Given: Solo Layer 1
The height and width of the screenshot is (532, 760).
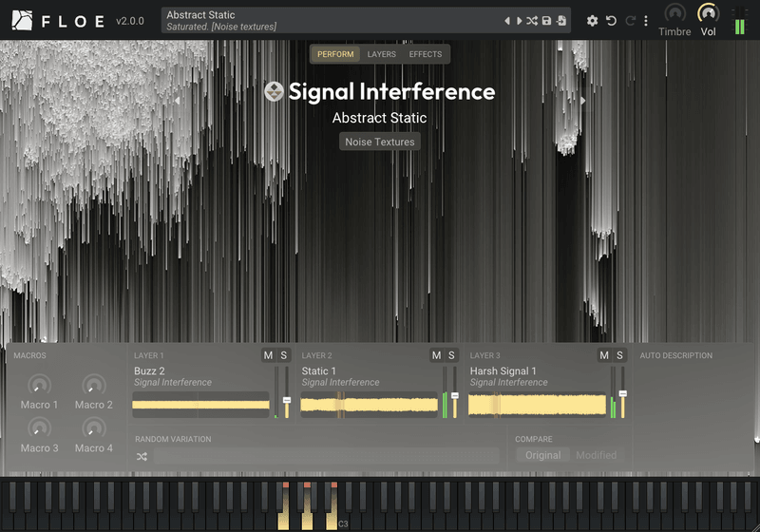Looking at the screenshot, I should pos(283,355).
